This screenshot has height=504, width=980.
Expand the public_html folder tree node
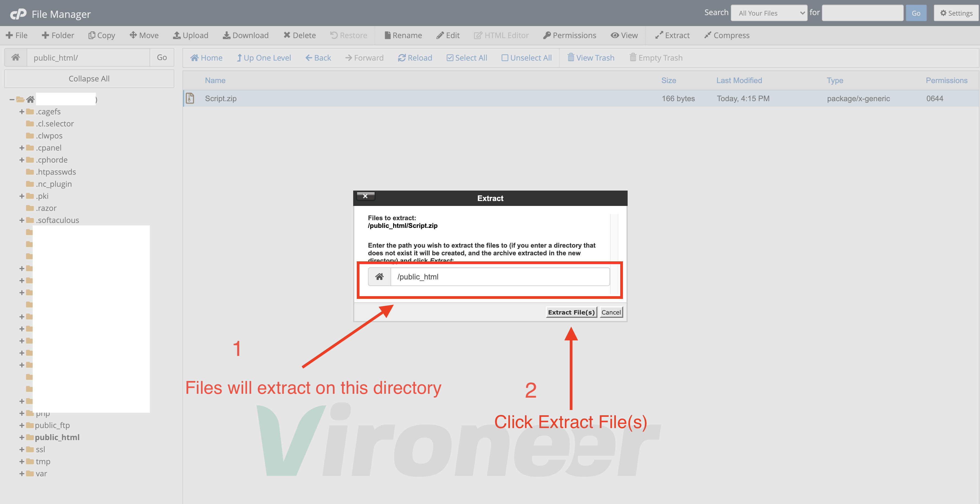click(x=22, y=437)
